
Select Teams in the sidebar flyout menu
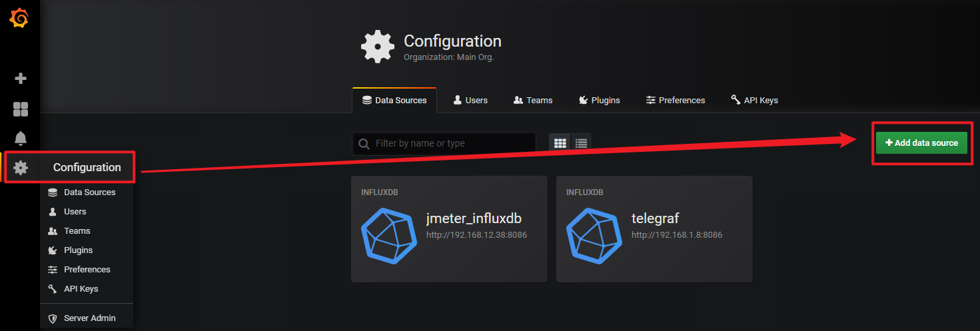click(77, 231)
